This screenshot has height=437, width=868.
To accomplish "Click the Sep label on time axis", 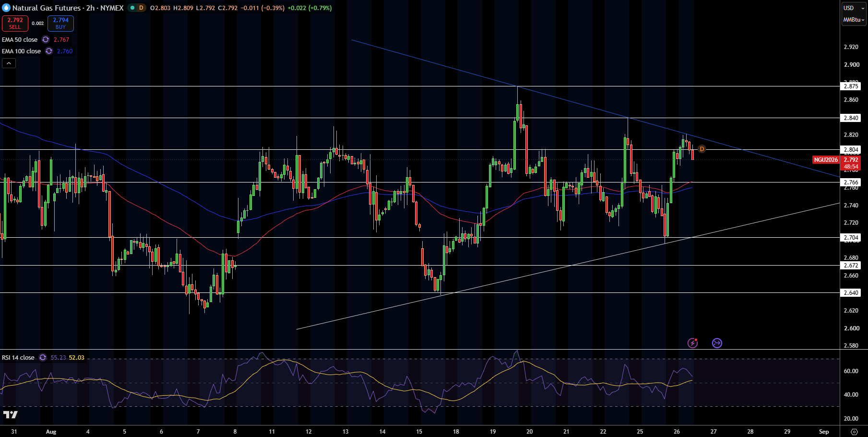I will pyautogui.click(x=824, y=431).
